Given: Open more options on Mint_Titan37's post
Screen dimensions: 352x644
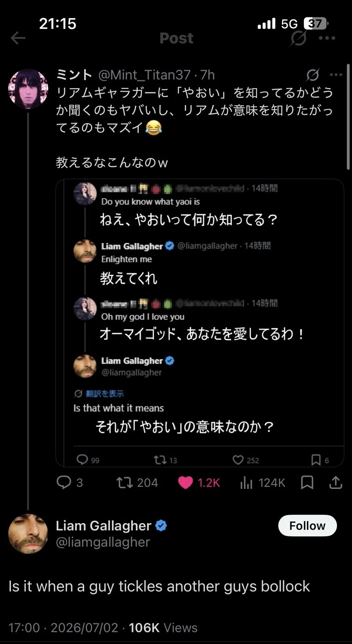Looking at the screenshot, I should (x=336, y=74).
